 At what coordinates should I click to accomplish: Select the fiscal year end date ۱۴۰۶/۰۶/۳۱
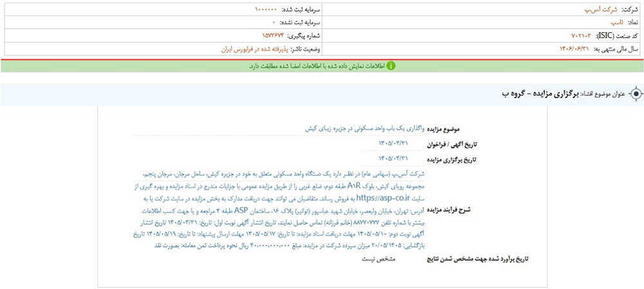click(x=574, y=48)
